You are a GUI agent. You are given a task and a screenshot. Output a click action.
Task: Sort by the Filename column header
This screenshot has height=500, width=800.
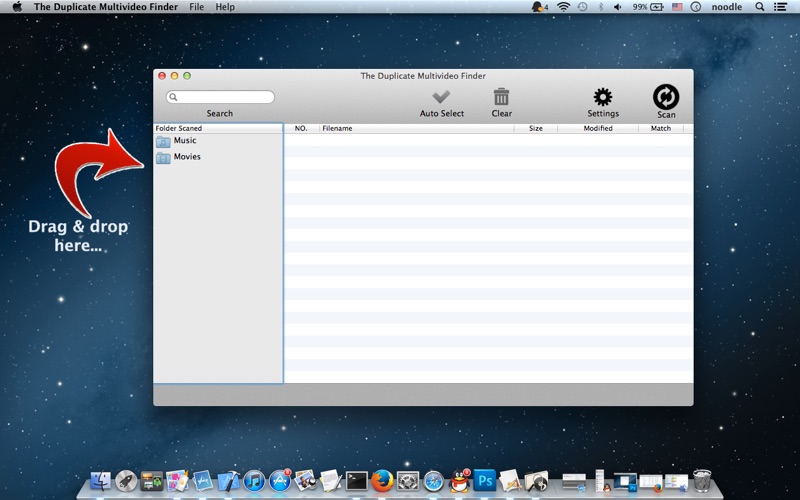(x=416, y=128)
